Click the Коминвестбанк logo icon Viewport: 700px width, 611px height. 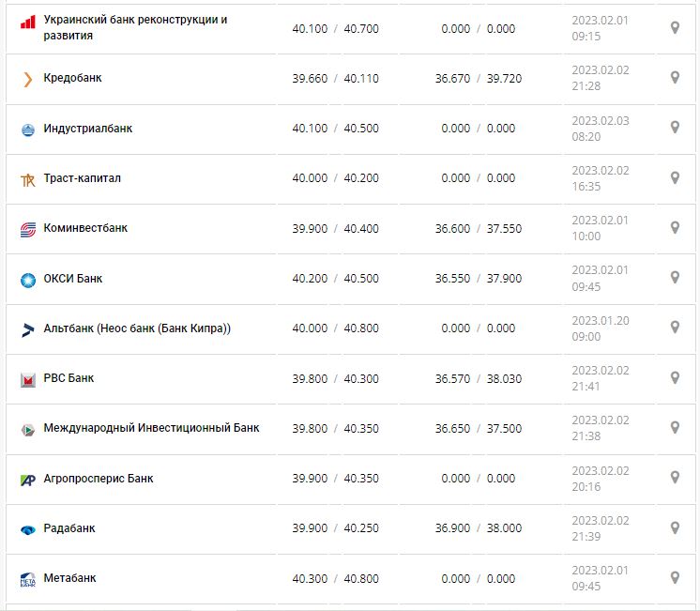pyautogui.click(x=27, y=229)
